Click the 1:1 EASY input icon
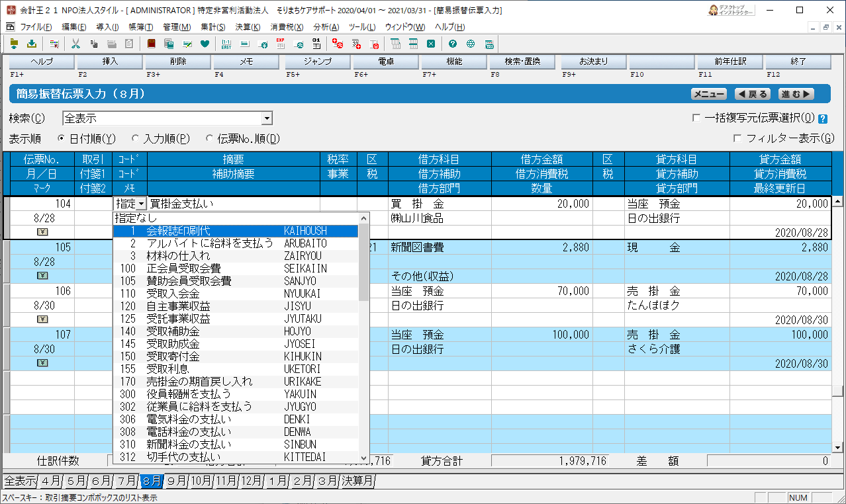Viewport: 846px width, 504px height. 226,44
